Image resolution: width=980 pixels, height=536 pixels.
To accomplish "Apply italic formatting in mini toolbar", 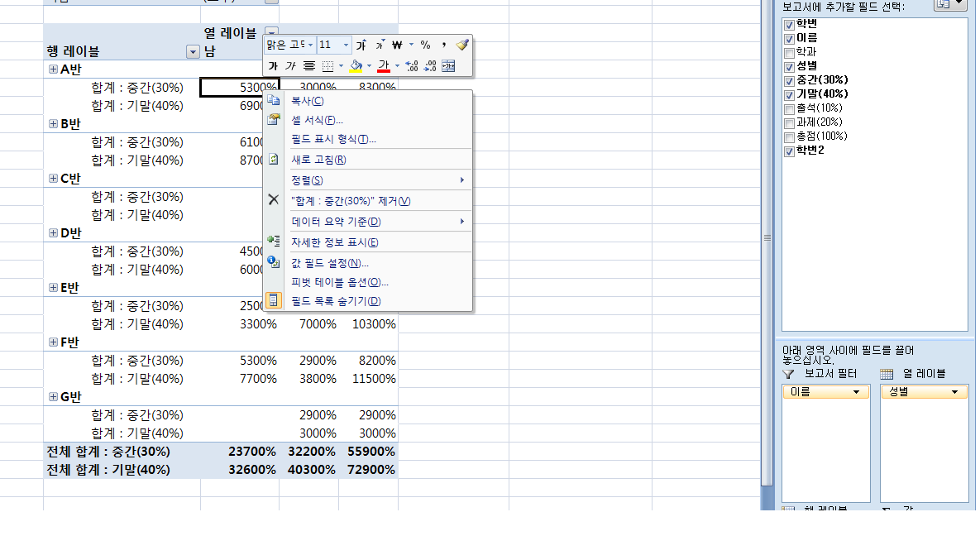I will (290, 66).
